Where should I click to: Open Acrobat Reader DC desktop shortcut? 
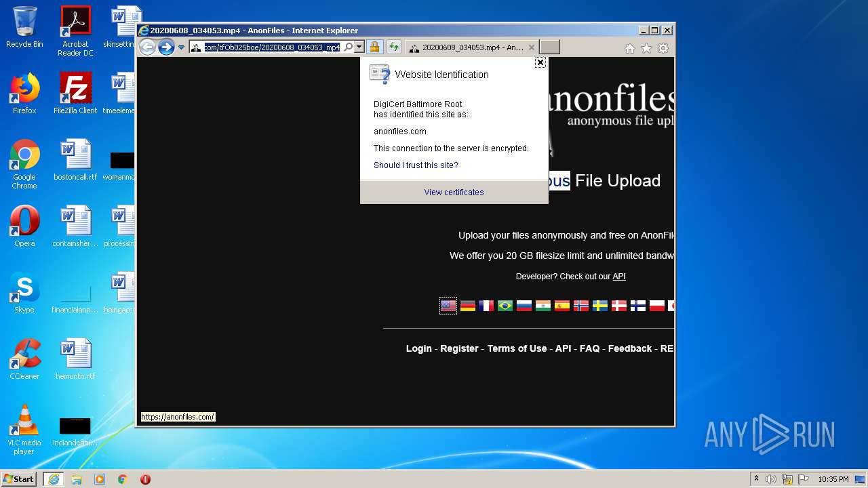coord(75,30)
